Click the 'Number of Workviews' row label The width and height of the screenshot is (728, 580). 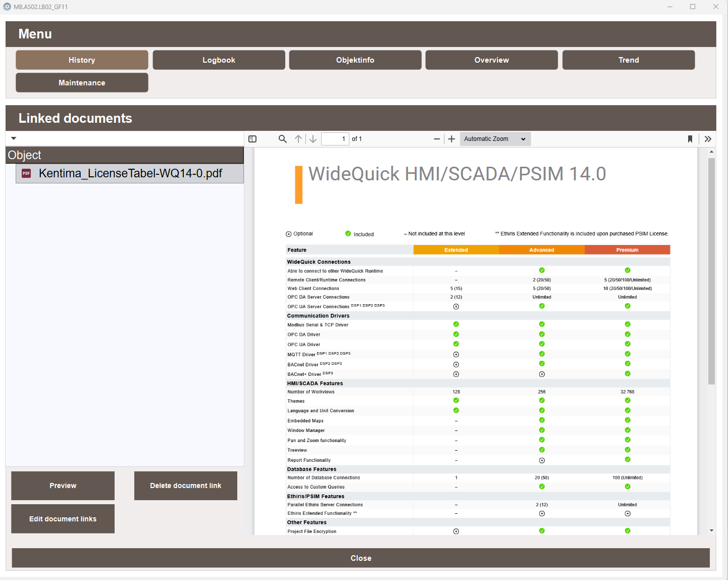coord(311,392)
